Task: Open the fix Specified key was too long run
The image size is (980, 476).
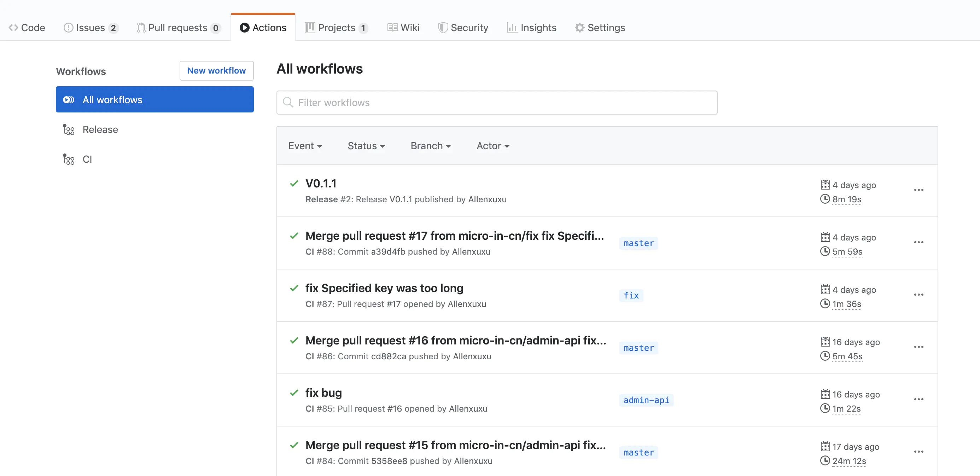Action: 384,288
